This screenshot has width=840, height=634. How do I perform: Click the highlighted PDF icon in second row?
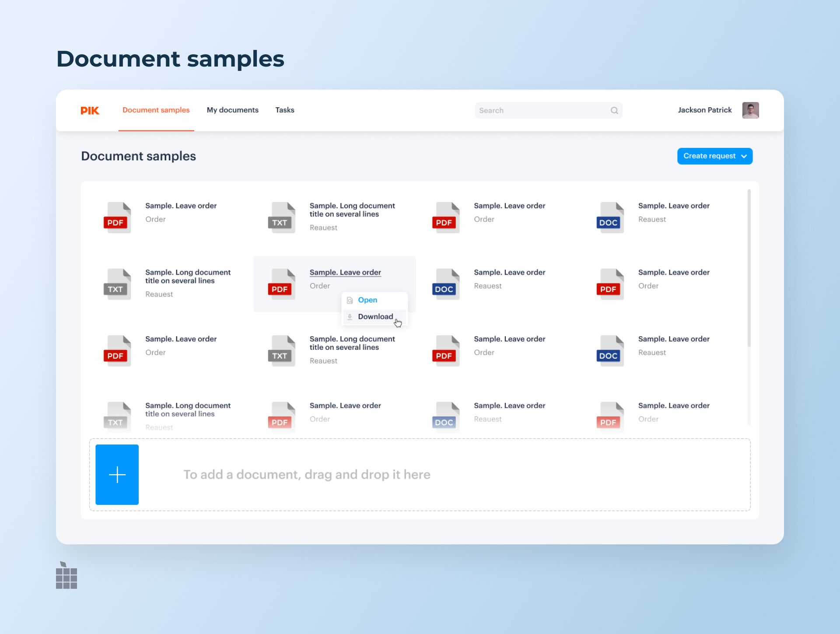tap(281, 284)
